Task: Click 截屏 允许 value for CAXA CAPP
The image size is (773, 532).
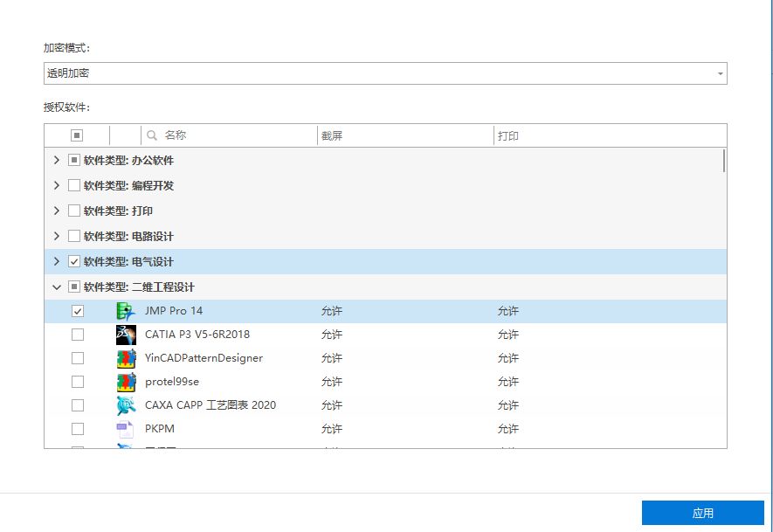Action: (x=332, y=406)
